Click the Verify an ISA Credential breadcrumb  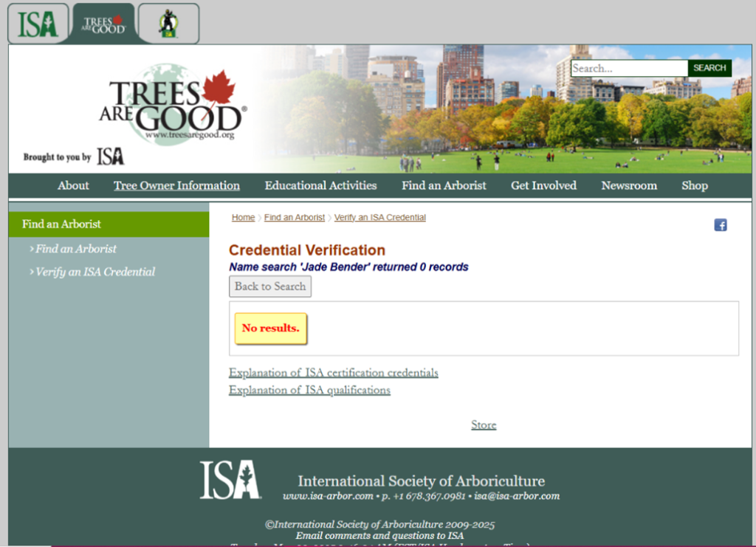click(x=380, y=217)
